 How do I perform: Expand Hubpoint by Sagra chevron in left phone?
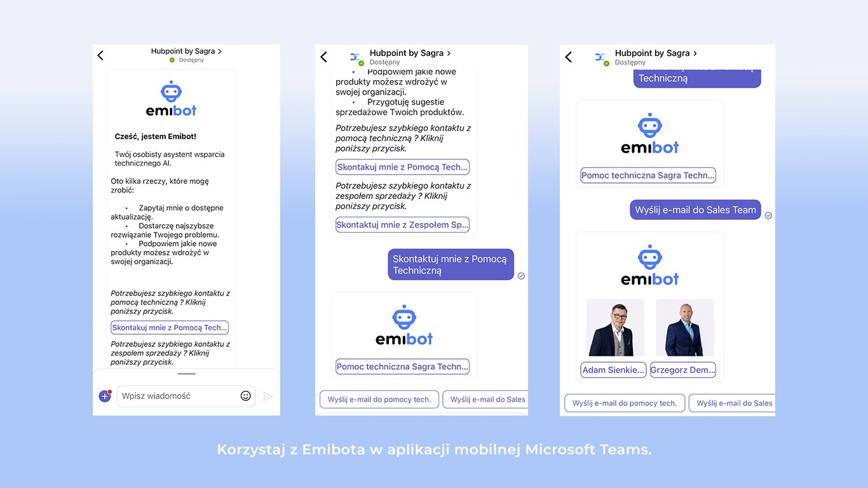click(x=220, y=51)
